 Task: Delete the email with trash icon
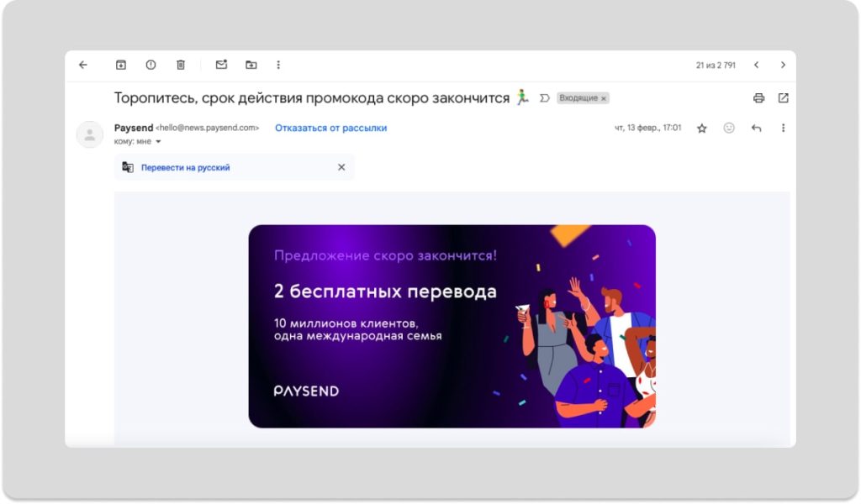point(181,65)
